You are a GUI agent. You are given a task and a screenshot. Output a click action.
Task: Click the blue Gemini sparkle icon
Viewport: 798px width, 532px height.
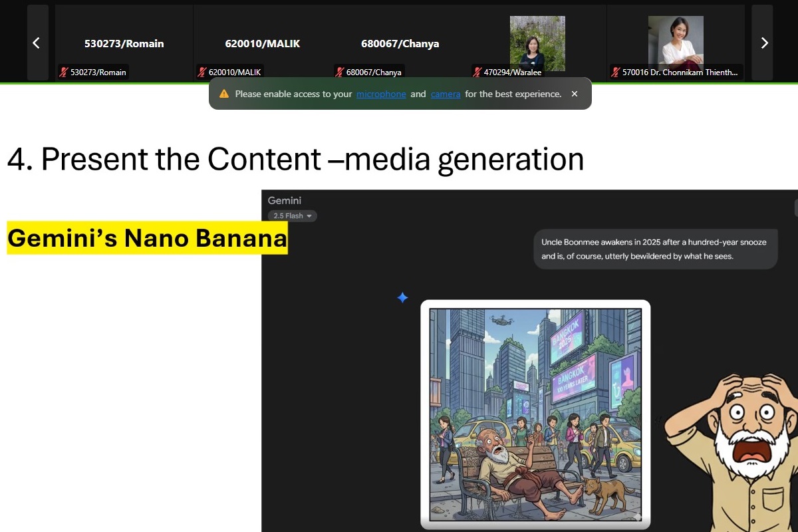click(402, 298)
